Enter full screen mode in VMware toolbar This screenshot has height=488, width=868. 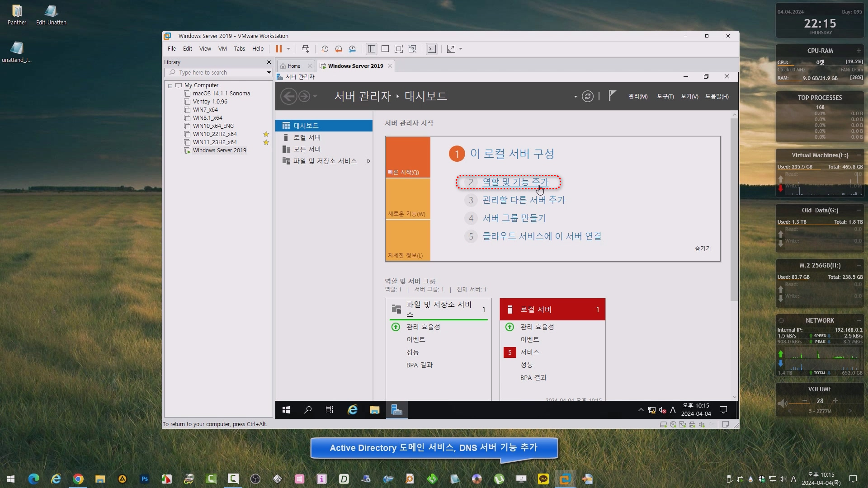(399, 49)
